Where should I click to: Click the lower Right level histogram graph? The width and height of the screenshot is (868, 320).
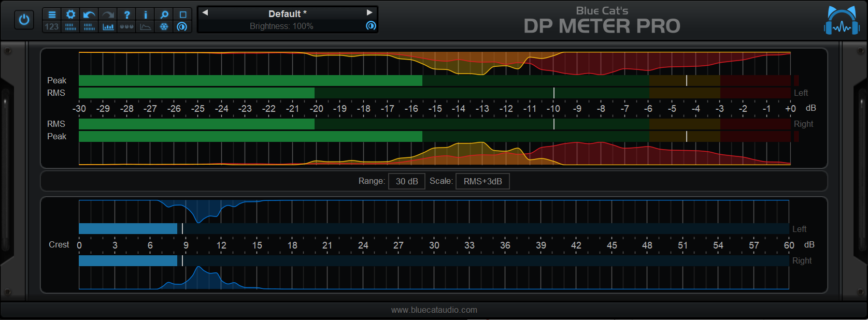(435, 153)
